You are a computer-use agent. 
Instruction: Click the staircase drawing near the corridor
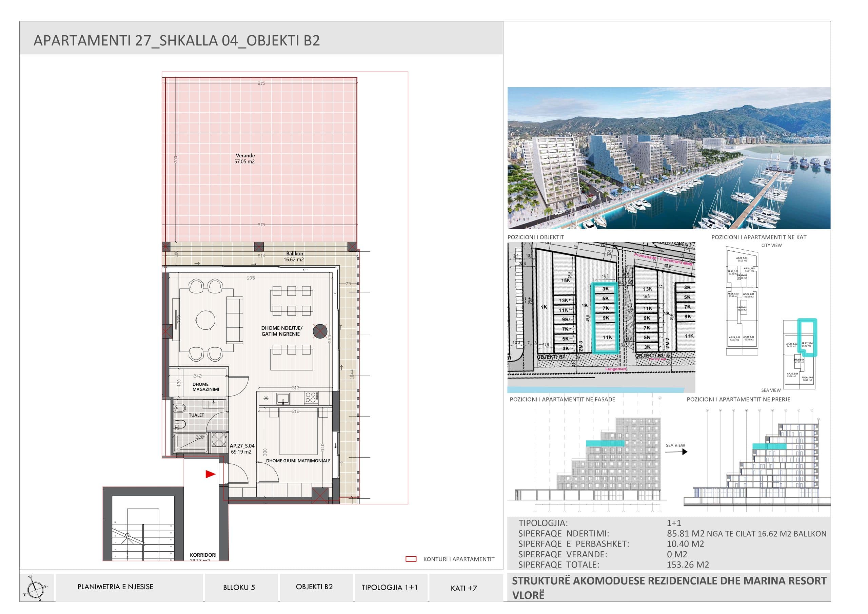(x=143, y=535)
